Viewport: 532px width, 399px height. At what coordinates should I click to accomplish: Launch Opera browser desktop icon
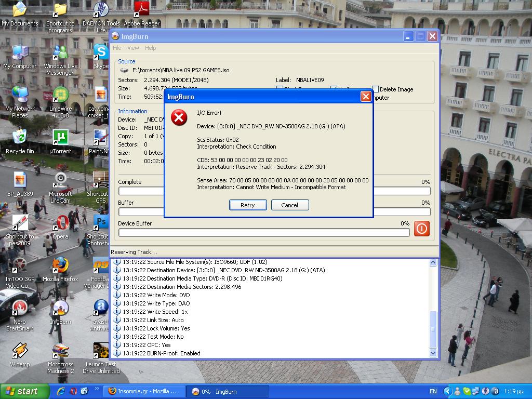pos(60,228)
